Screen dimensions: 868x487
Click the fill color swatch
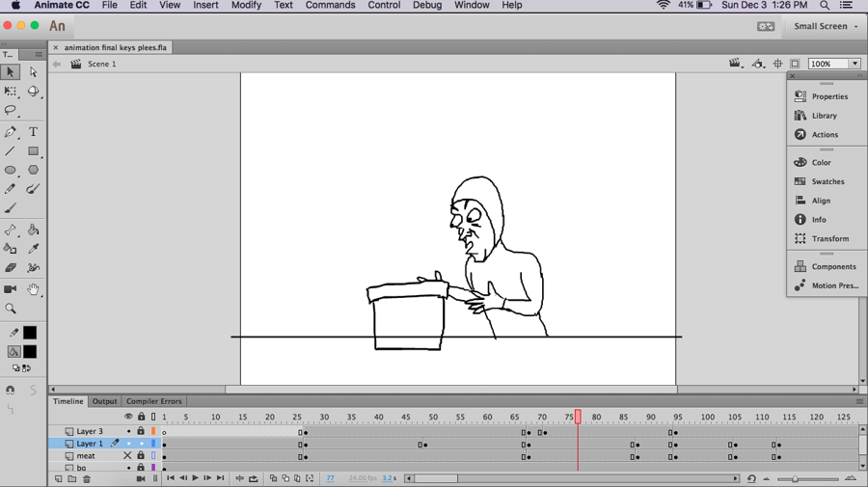pyautogui.click(x=30, y=352)
